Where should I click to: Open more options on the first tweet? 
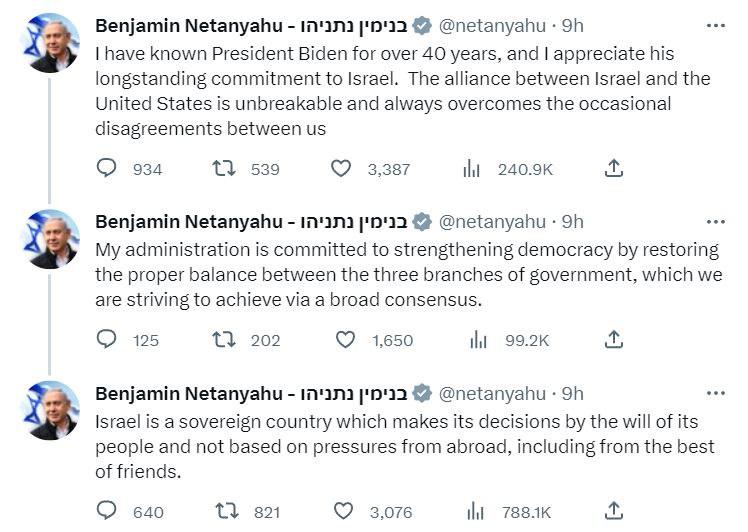(715, 24)
